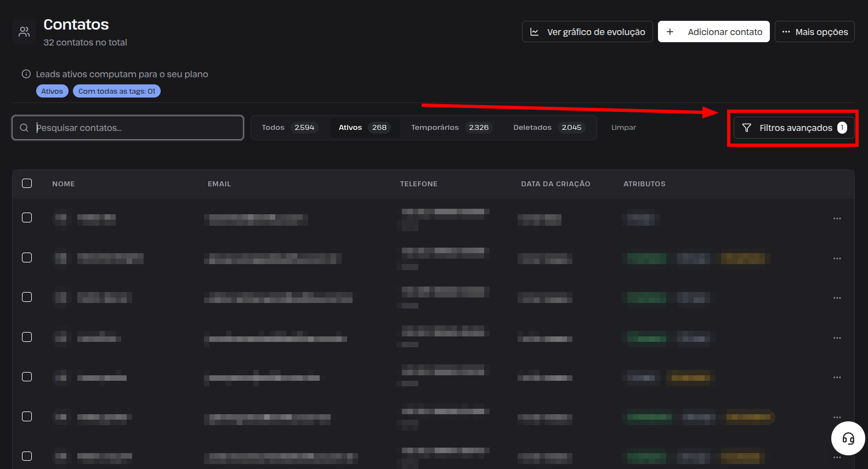
Task: Check the third contact row checkbox
Action: tap(27, 297)
